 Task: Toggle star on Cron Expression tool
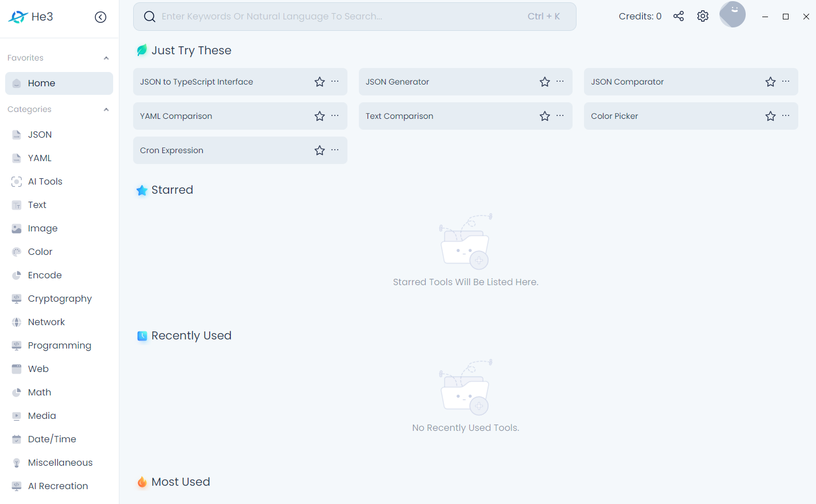pyautogui.click(x=319, y=151)
